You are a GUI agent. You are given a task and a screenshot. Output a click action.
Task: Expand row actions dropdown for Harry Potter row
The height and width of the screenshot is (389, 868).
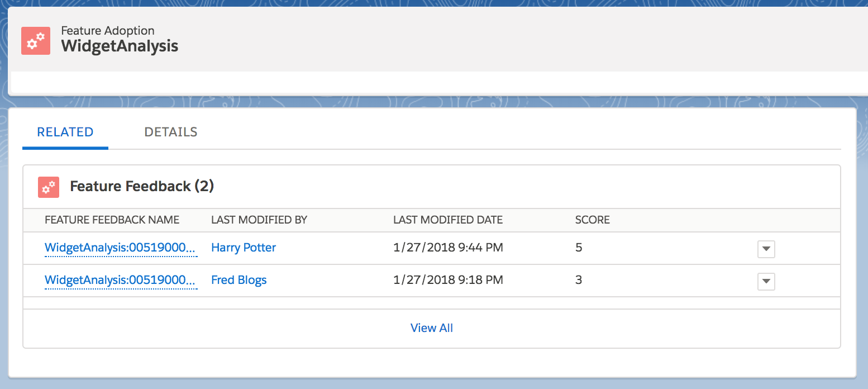point(766,249)
